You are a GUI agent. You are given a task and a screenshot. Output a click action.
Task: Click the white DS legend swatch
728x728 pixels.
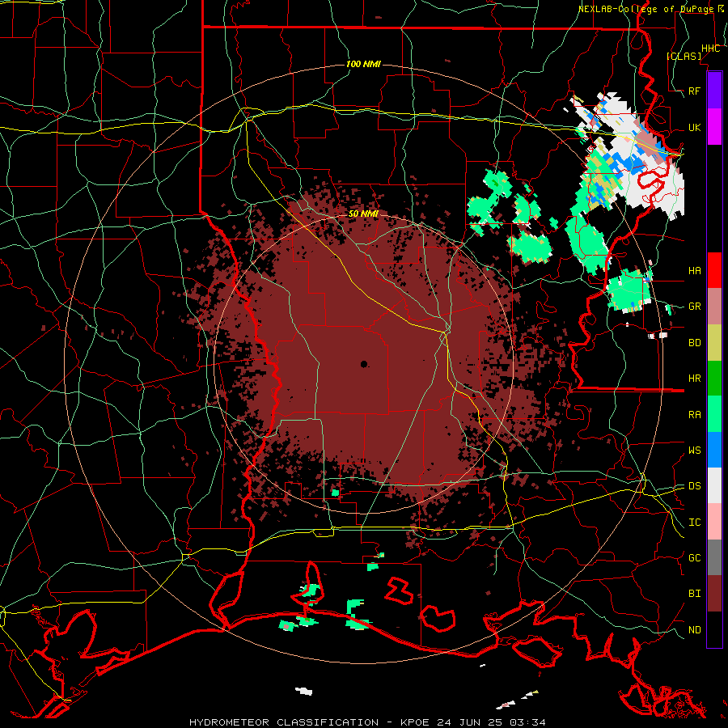coord(714,485)
